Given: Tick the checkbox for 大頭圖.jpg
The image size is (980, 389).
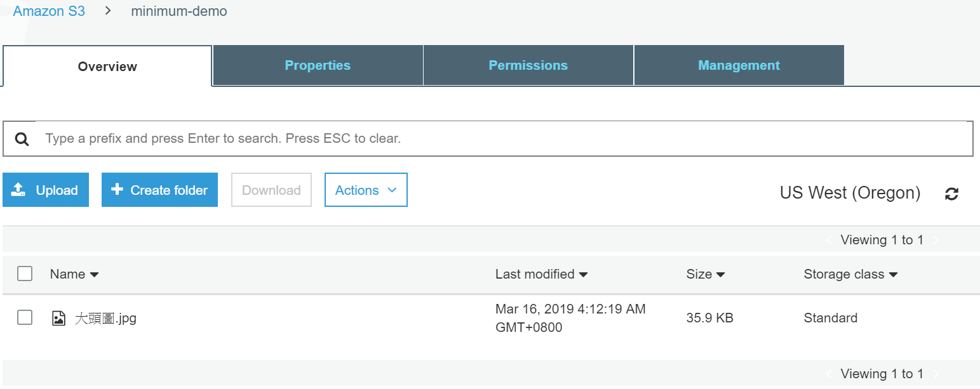Looking at the screenshot, I should (x=25, y=318).
